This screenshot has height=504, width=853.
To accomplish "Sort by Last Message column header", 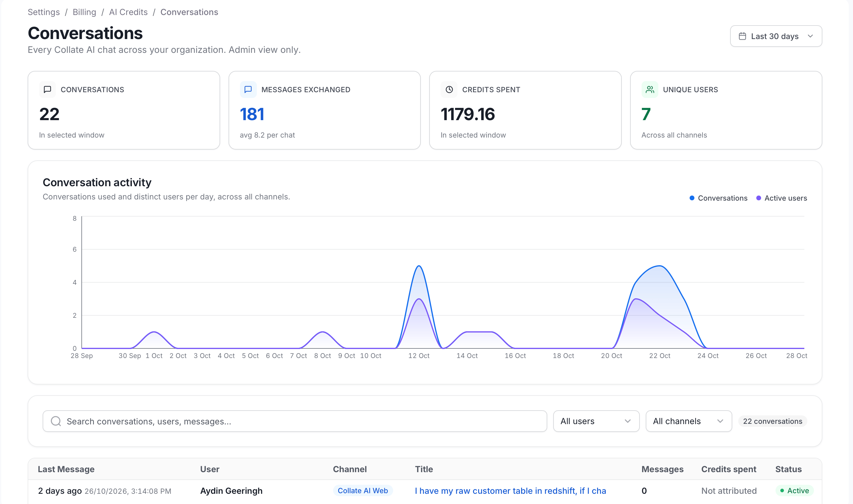I will pyautogui.click(x=66, y=469).
